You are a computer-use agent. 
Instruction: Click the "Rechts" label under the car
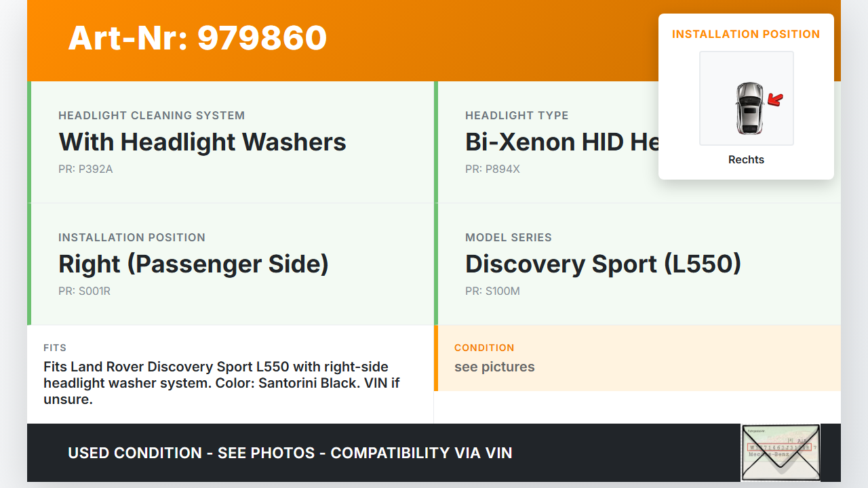[x=746, y=160]
